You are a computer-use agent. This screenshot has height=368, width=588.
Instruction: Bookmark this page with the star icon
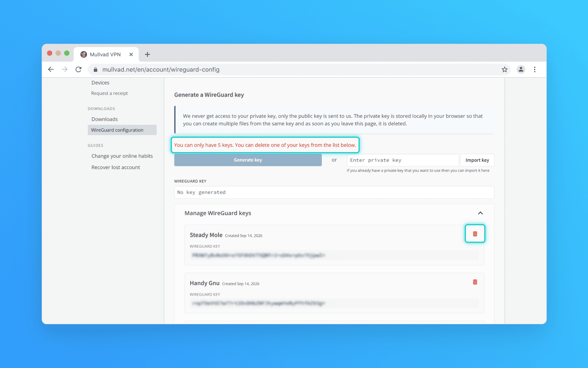[505, 70]
